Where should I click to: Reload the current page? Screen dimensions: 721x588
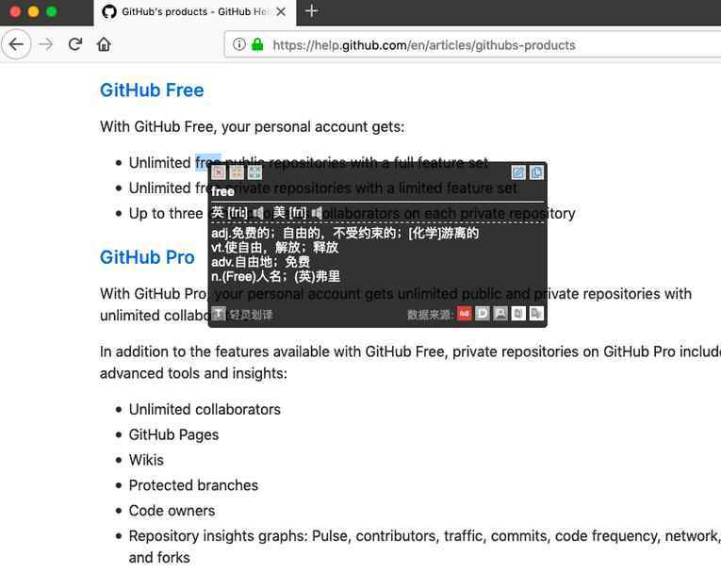(x=75, y=44)
